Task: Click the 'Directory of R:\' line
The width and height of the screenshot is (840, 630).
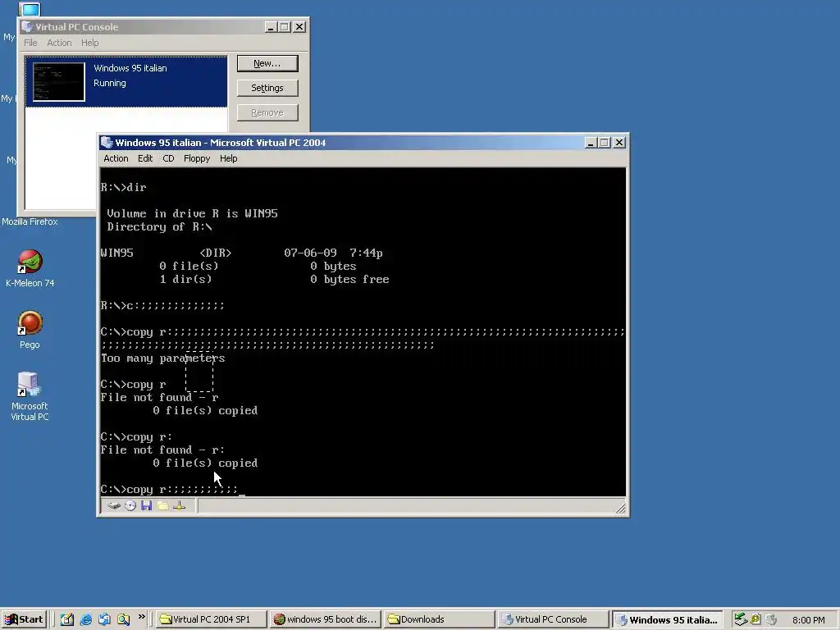Action: (x=160, y=226)
